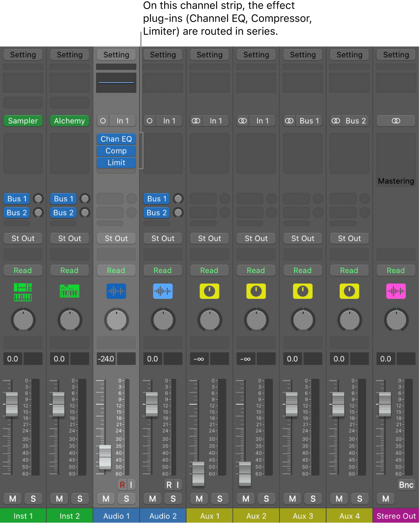The height and width of the screenshot is (523, 420).
Task: Click the knob icon on Aux 4 channel
Action: [349, 291]
